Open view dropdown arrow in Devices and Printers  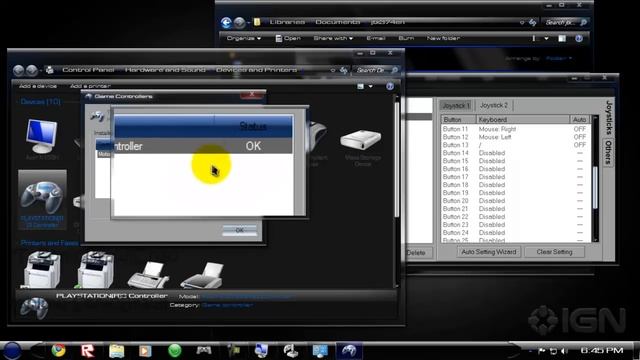[x=371, y=86]
